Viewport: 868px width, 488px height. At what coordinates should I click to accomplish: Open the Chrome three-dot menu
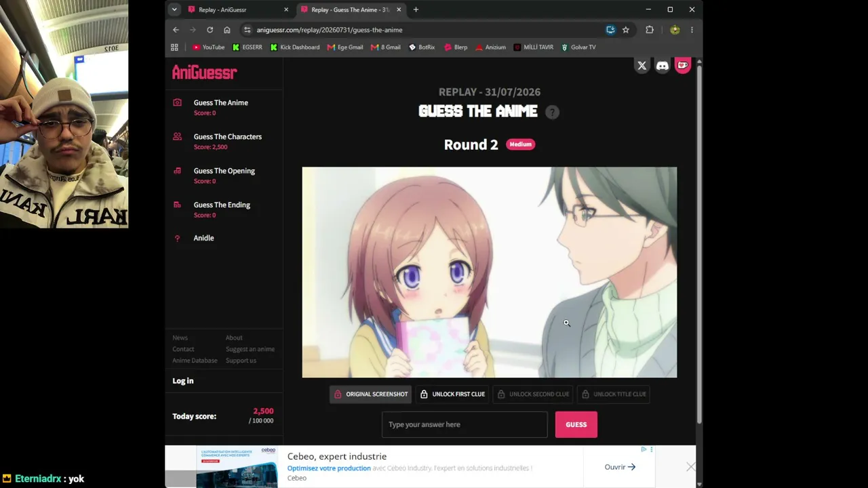click(x=692, y=30)
